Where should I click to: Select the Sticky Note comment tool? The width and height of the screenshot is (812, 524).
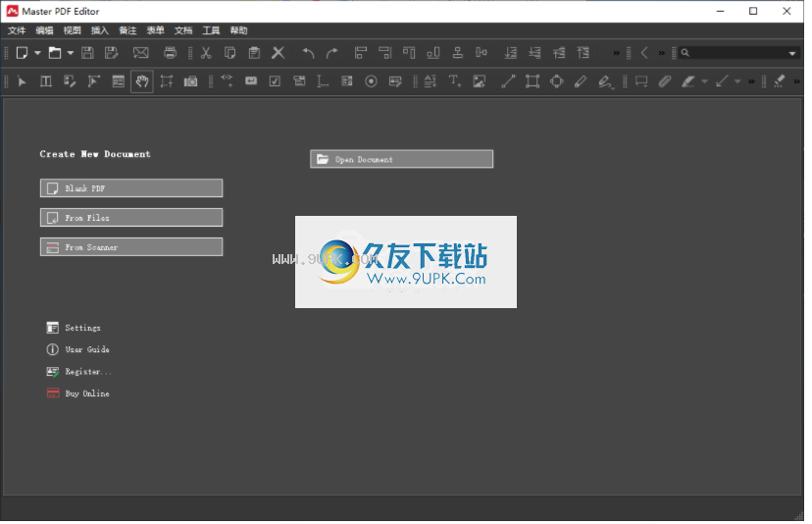pos(641,81)
